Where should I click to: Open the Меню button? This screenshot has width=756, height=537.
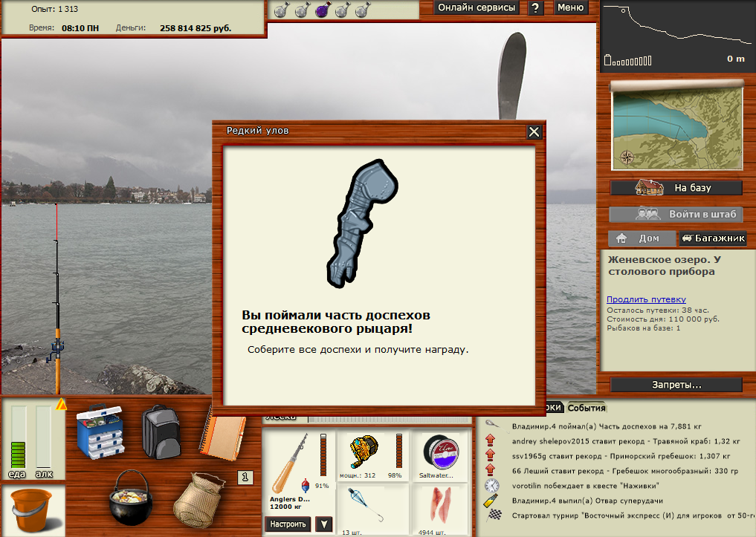click(570, 7)
